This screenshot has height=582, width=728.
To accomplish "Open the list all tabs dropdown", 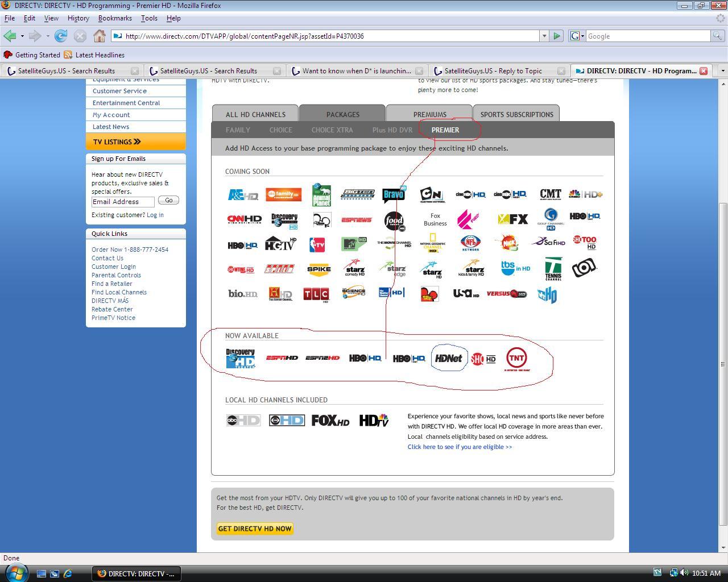I will (x=722, y=71).
